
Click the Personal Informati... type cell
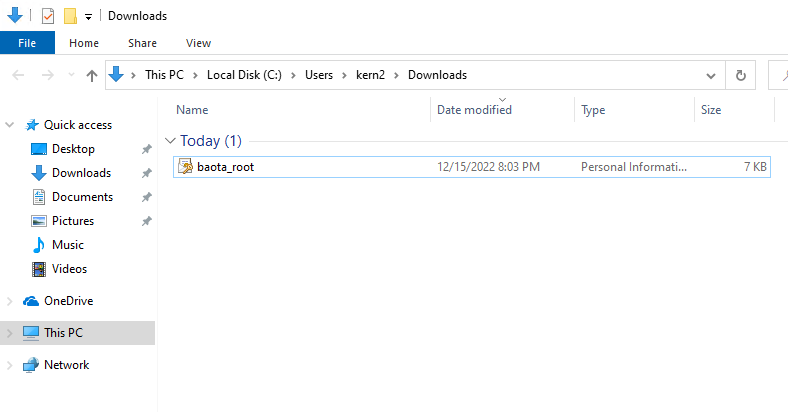(x=634, y=167)
